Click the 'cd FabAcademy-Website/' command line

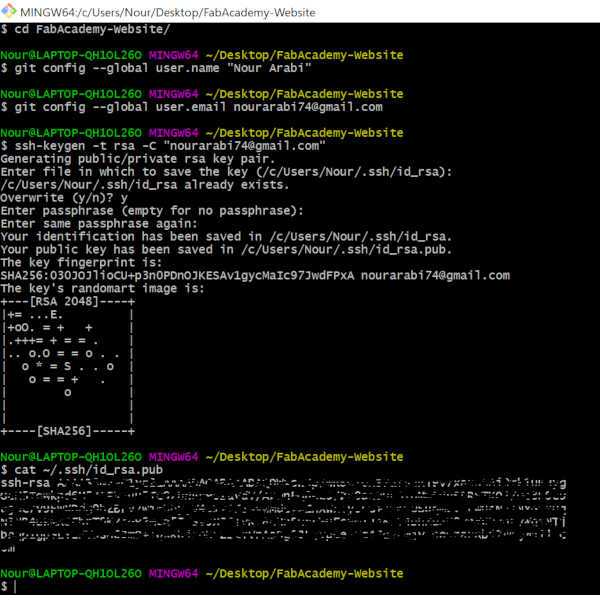click(85, 29)
